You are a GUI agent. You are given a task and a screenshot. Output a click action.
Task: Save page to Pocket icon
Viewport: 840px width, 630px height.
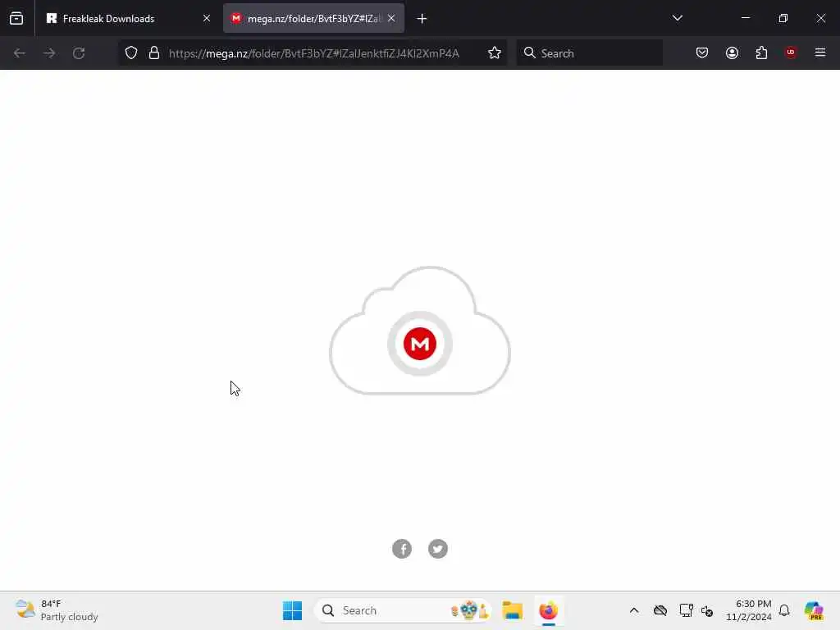[x=702, y=52]
